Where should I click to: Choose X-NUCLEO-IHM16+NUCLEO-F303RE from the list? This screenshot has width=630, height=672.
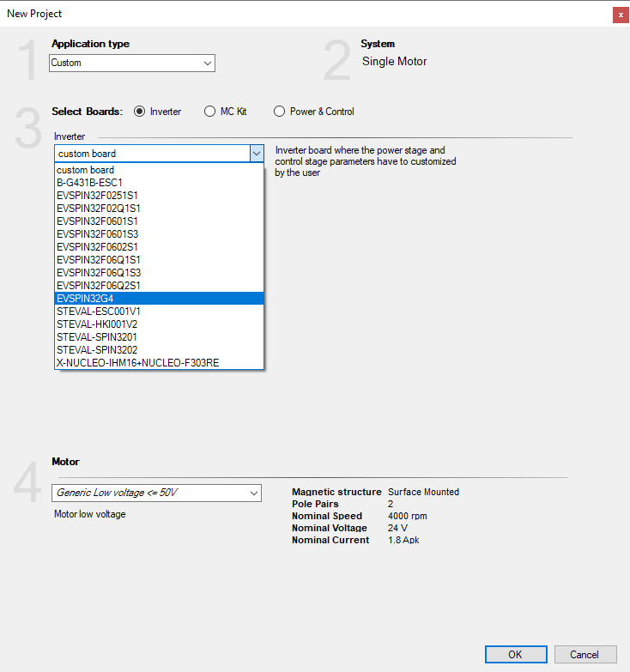[159, 362]
